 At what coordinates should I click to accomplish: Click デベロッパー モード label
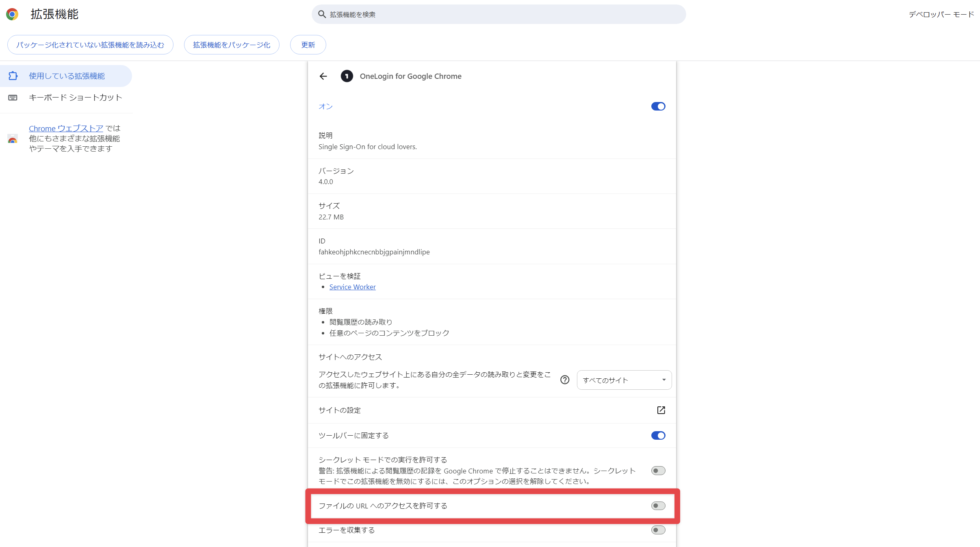coord(941,14)
